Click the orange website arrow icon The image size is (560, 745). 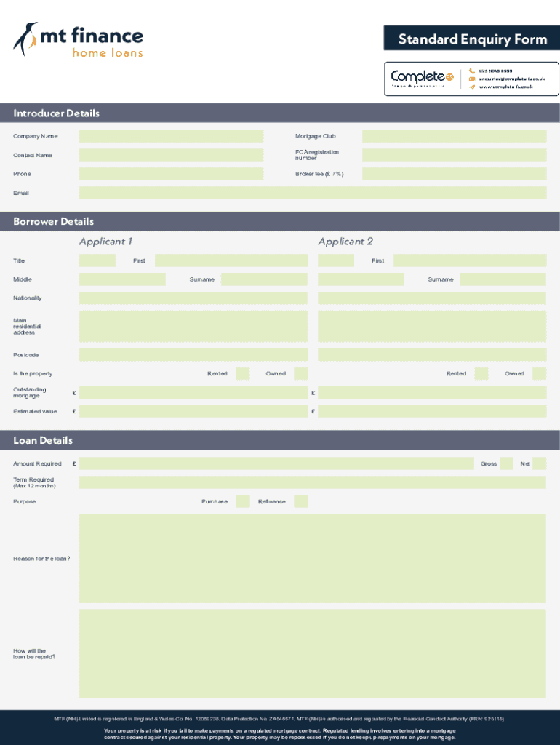point(471,87)
